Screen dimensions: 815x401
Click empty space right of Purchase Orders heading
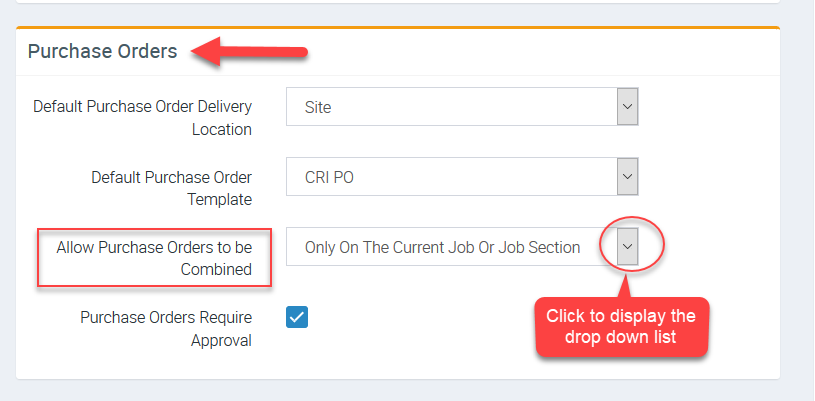[x=550, y=51]
